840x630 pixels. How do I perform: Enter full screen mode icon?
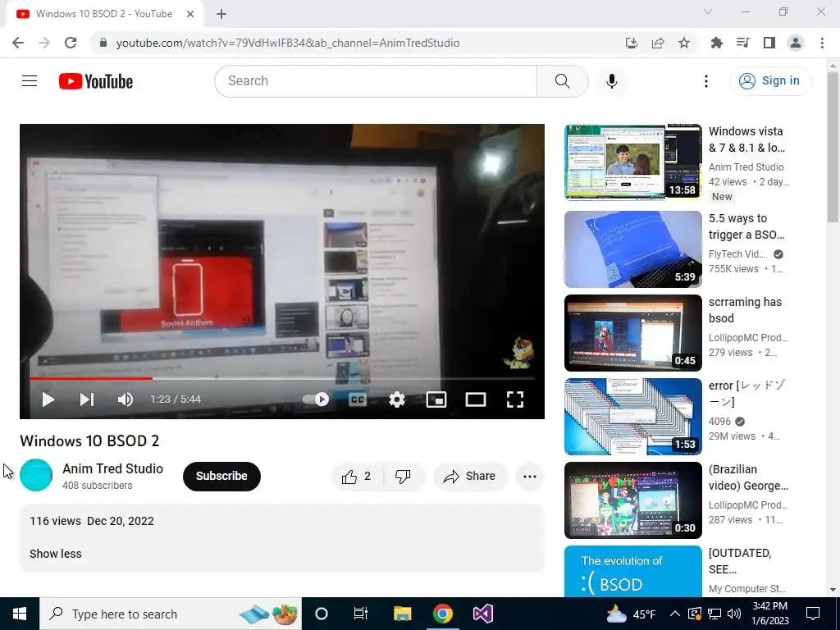coord(515,399)
